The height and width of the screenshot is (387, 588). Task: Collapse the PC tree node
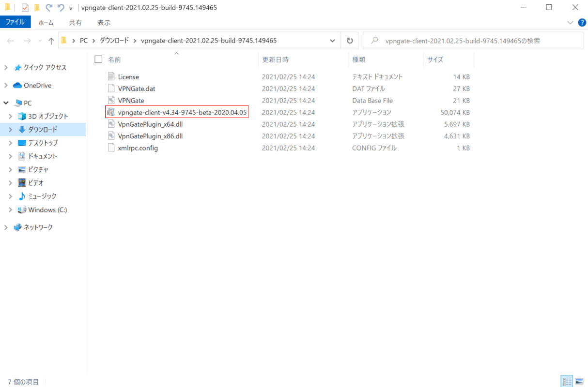pos(6,103)
